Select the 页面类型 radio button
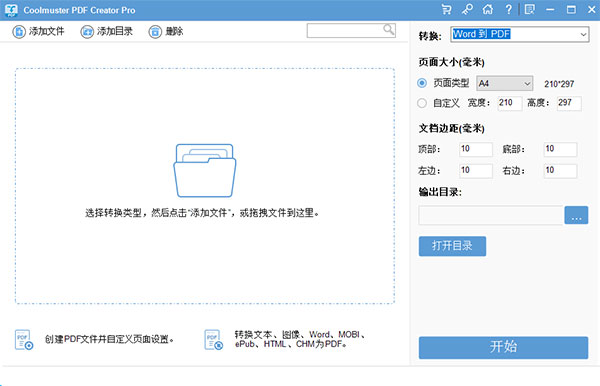The height and width of the screenshot is (386, 600). click(422, 83)
